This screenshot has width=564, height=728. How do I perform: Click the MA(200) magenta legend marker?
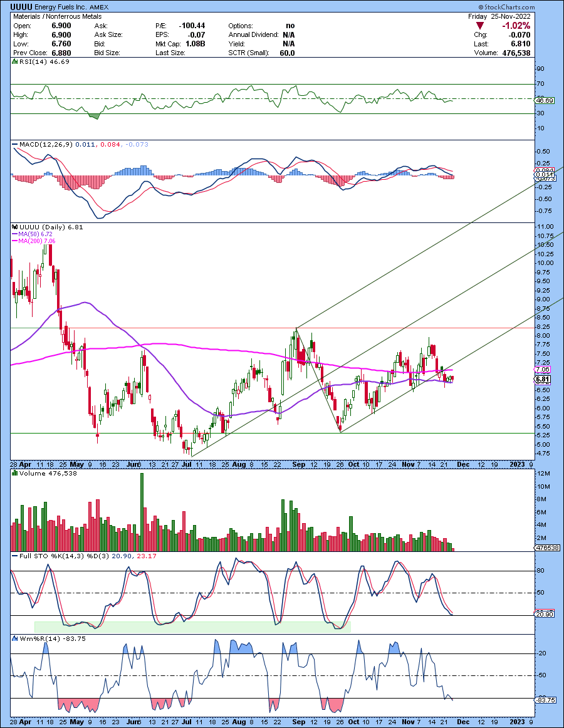[15, 241]
